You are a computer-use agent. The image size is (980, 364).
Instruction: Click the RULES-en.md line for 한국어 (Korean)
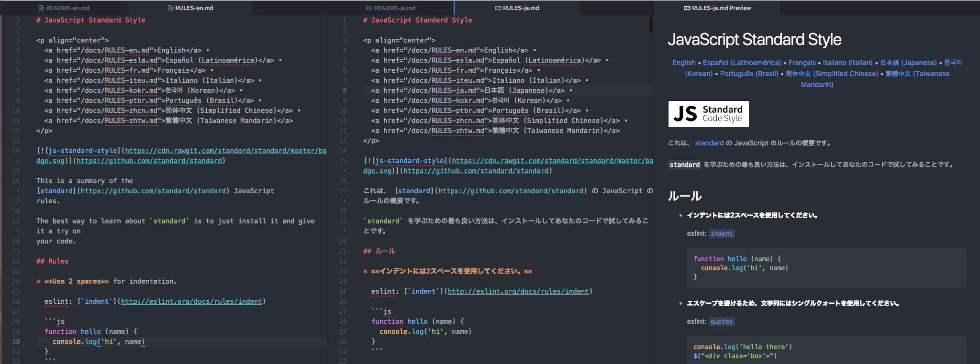(x=144, y=90)
